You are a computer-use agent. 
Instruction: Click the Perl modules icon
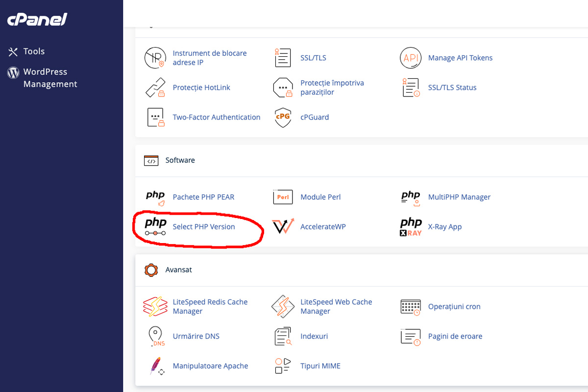coord(283,197)
